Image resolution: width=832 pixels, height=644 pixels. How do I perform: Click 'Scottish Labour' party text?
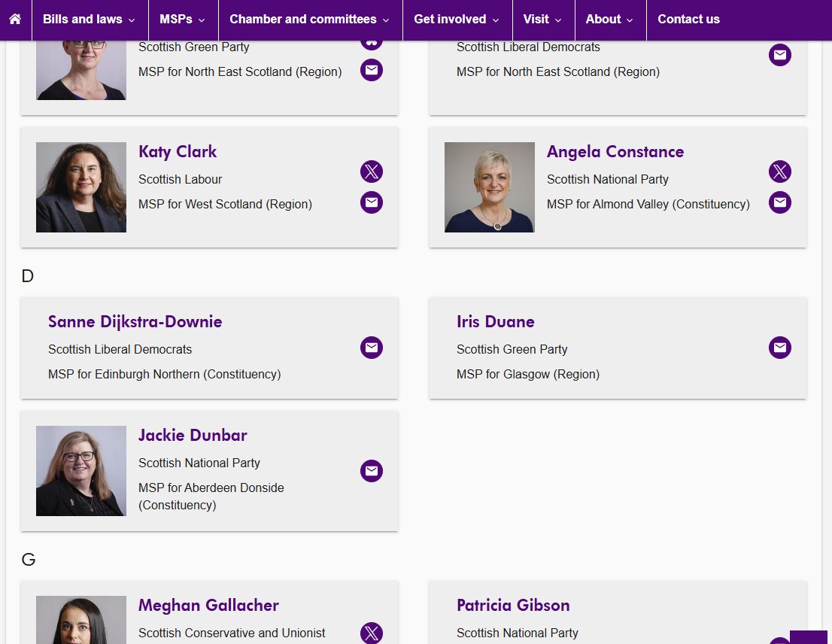click(180, 179)
